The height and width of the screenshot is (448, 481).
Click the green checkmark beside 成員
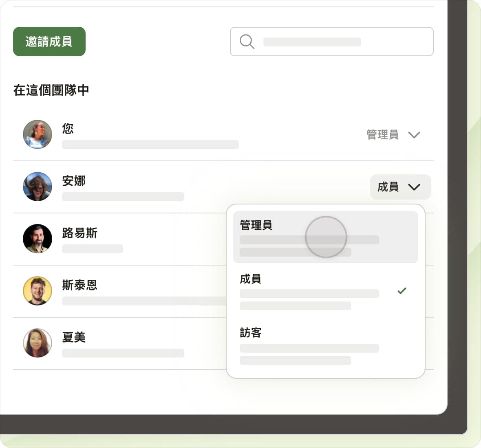[402, 291]
